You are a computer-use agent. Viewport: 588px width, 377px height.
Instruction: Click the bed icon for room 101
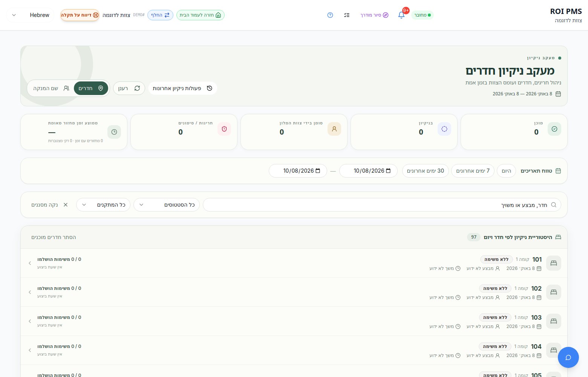(554, 263)
